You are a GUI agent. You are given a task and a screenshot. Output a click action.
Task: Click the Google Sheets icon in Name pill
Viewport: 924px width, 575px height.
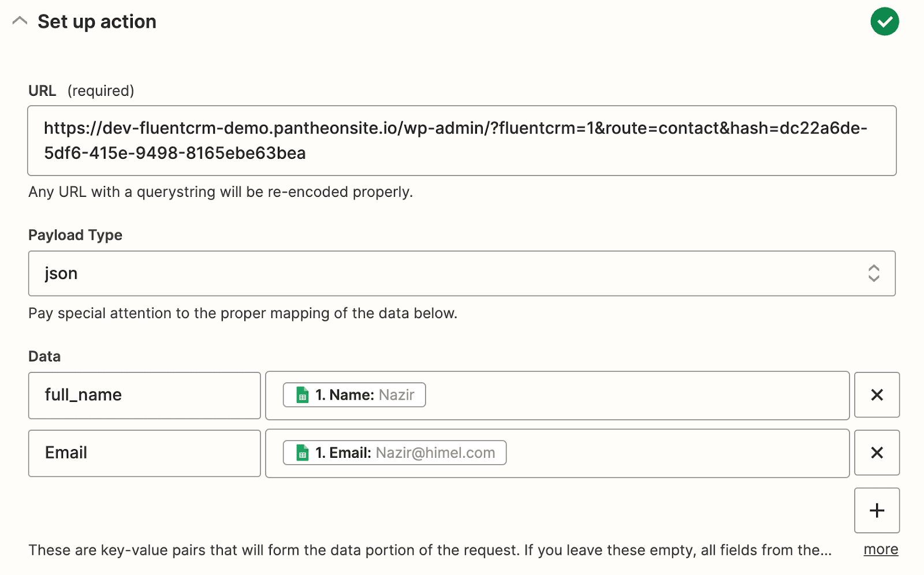tap(302, 395)
